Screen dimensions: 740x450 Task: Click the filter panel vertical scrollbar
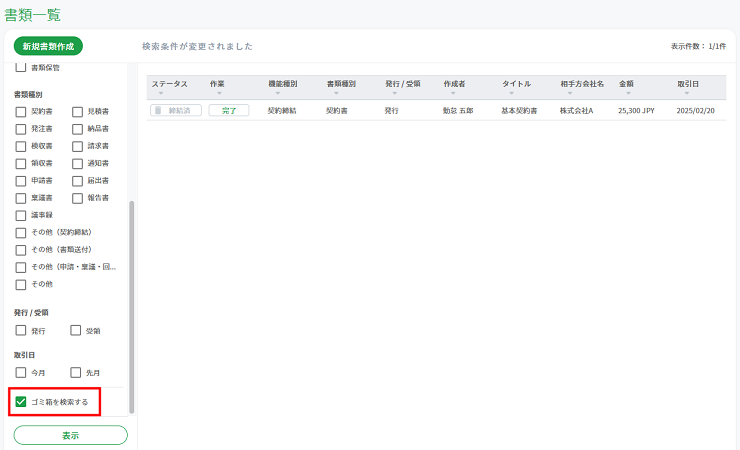click(x=132, y=300)
